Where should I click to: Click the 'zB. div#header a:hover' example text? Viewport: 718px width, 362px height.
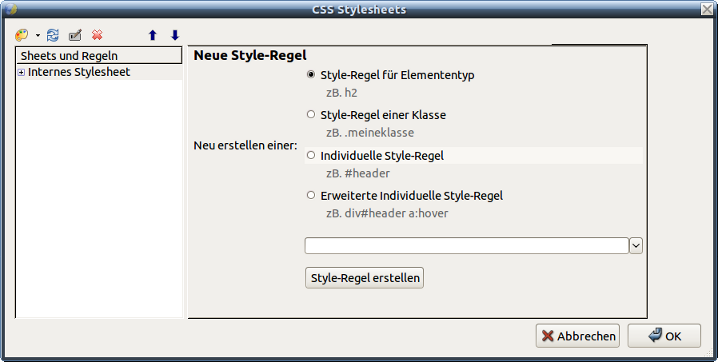click(x=387, y=213)
